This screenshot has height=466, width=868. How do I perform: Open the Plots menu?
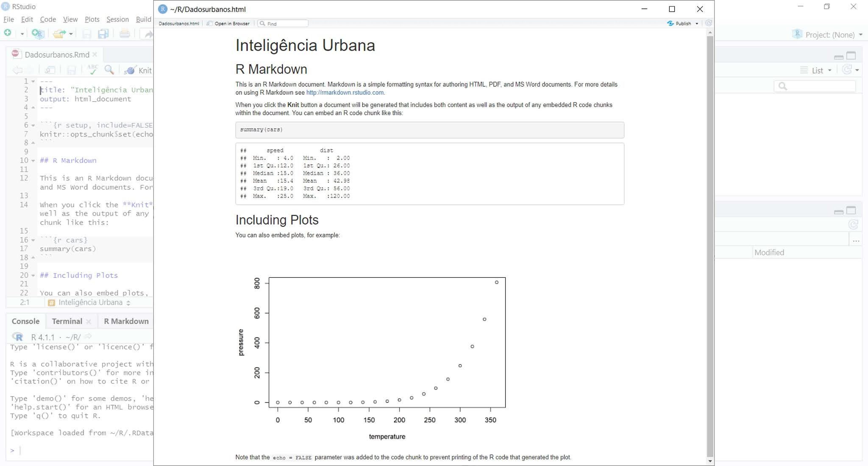pyautogui.click(x=92, y=19)
